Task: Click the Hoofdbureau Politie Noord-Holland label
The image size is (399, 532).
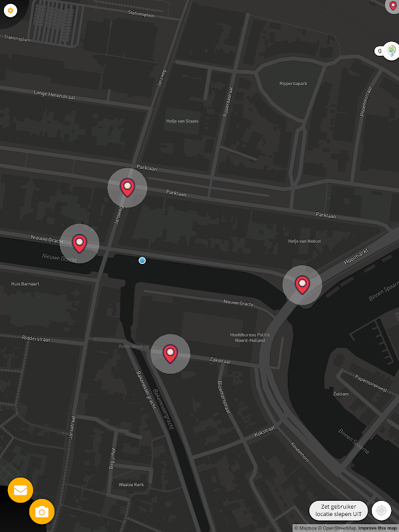Action: [250, 337]
